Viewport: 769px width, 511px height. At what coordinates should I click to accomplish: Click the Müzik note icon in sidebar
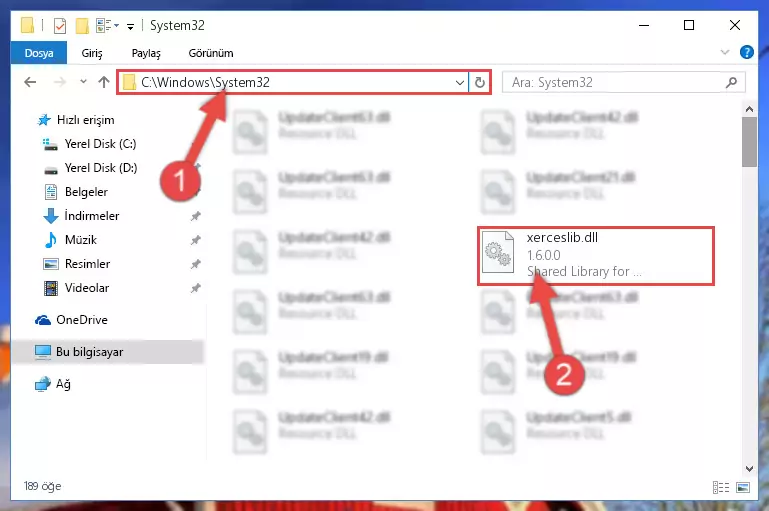[x=51, y=240]
